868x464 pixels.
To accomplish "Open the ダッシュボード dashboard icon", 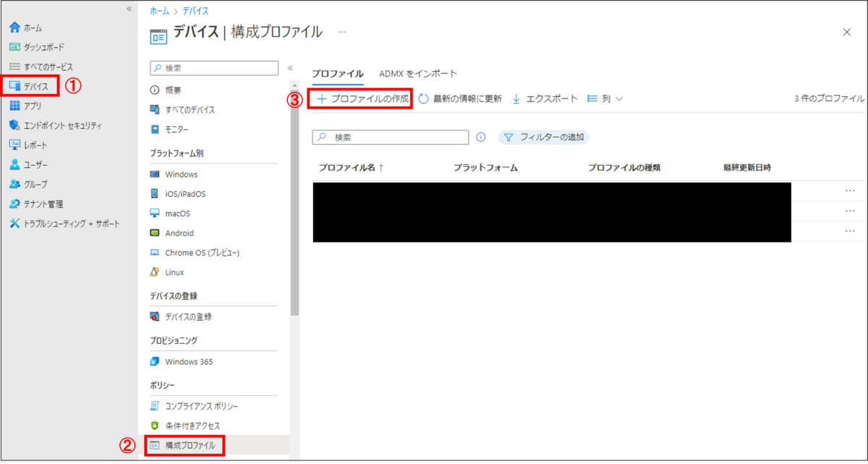I will (14, 47).
